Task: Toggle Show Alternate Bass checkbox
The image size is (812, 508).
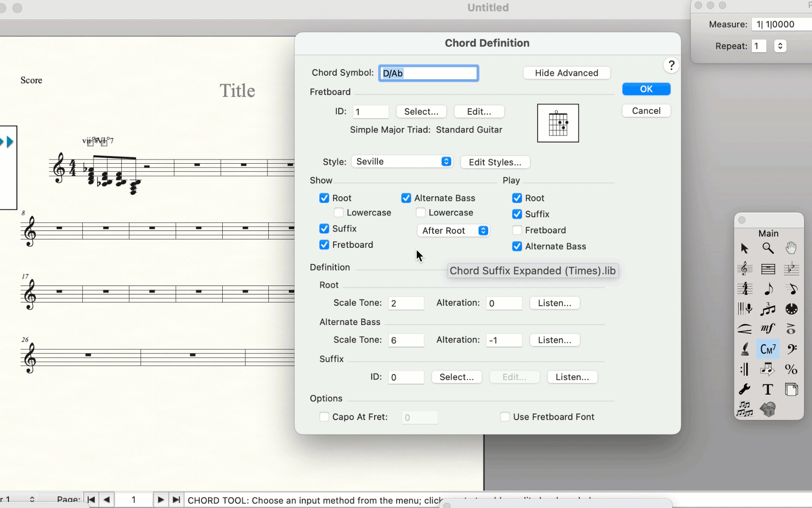Action: click(406, 198)
